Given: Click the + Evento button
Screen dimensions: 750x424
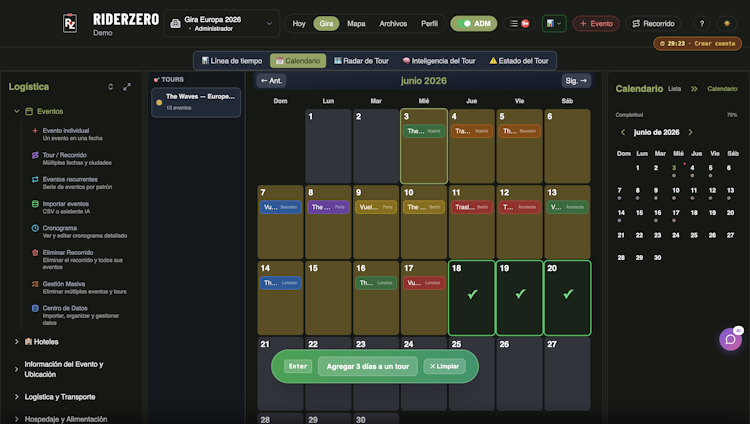Looking at the screenshot, I should click(x=596, y=23).
